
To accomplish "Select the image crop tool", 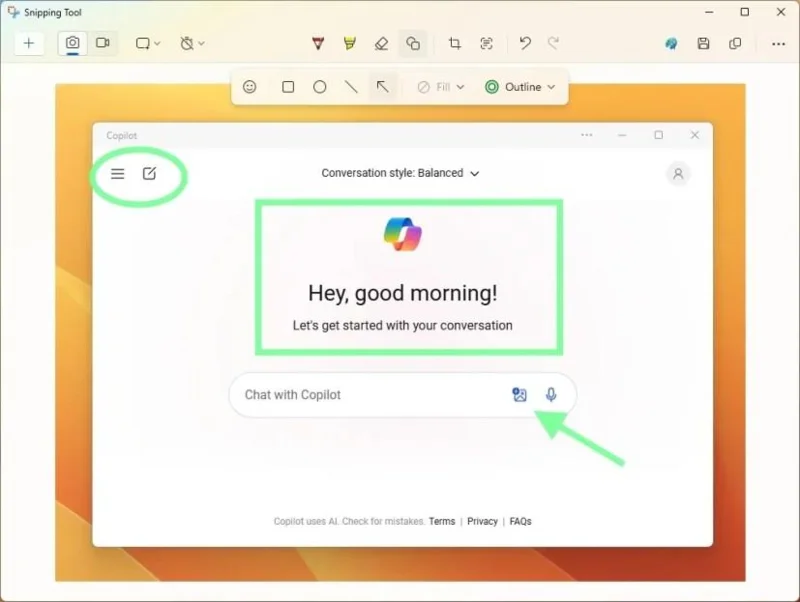I will click(x=455, y=44).
